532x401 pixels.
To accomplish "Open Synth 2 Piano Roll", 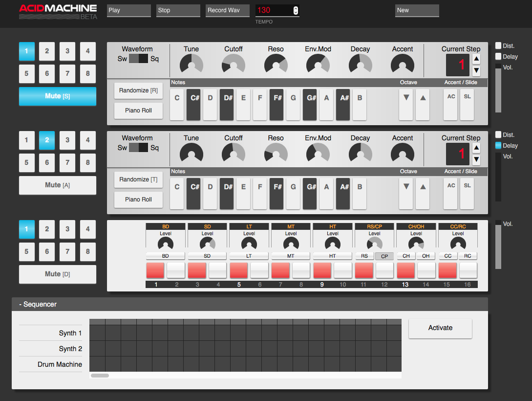I will pos(138,200).
